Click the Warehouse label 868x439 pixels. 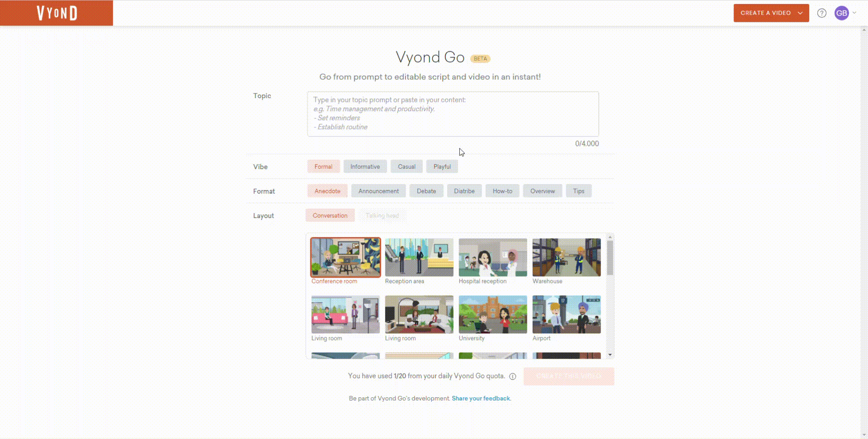pos(547,281)
